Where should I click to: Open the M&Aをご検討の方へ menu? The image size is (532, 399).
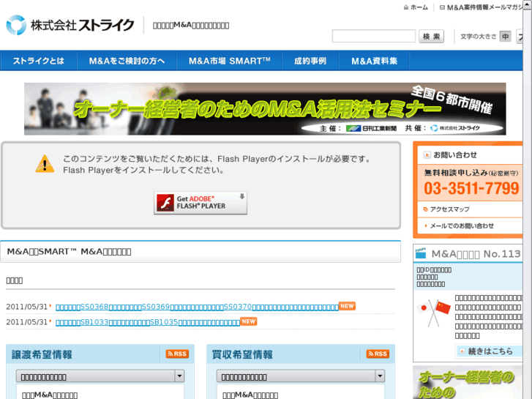click(127, 61)
